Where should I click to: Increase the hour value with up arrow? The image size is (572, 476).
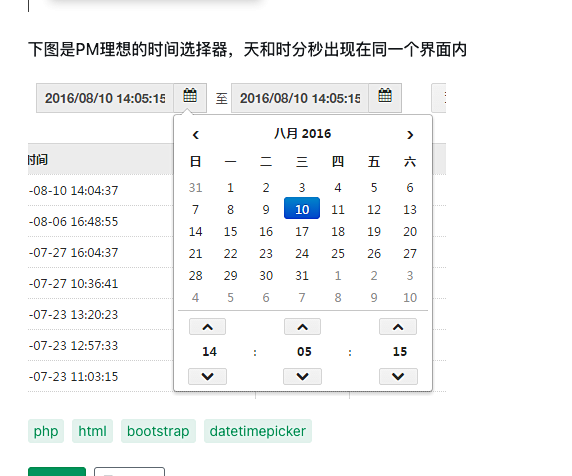pos(207,326)
